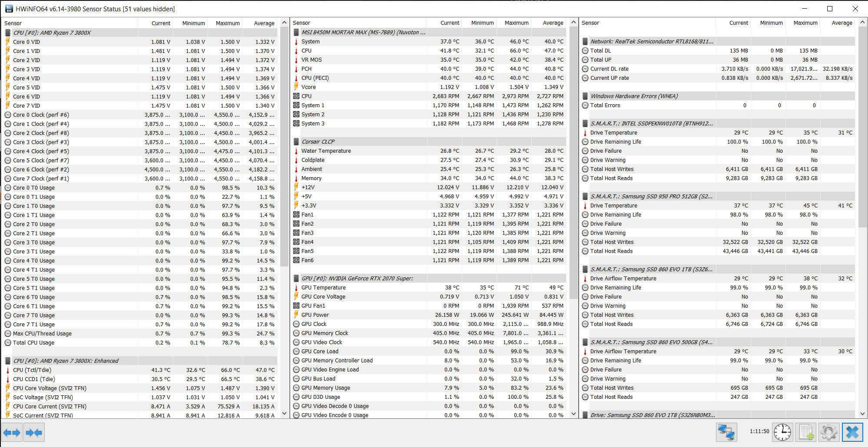Click the Corsair CLCP chip icon
The image size is (868, 447).
coord(296,141)
